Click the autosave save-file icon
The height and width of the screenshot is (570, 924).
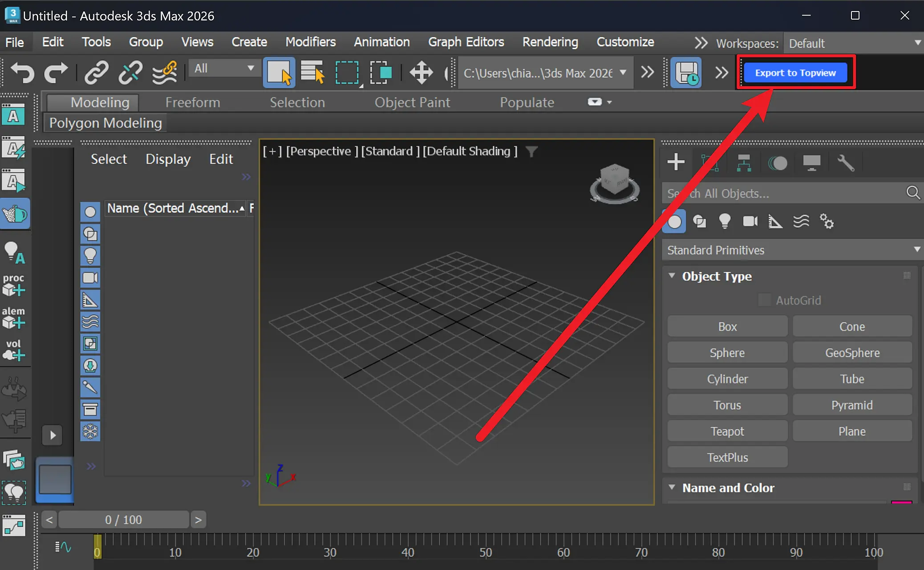coord(686,72)
